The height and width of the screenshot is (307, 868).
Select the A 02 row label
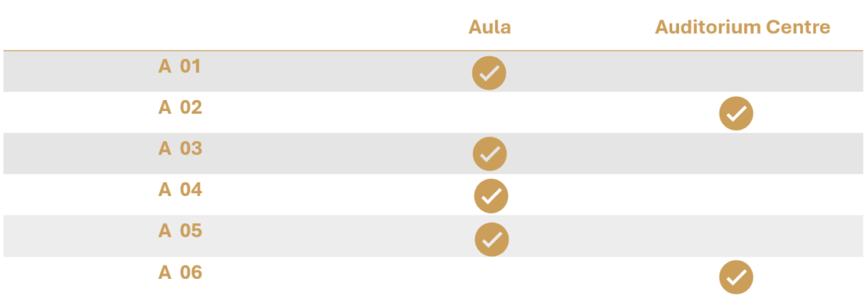180,108
